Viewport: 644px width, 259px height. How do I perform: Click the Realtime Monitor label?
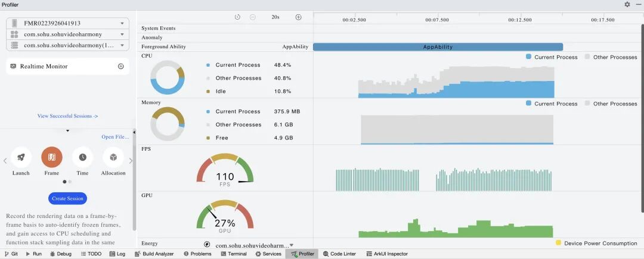click(44, 67)
